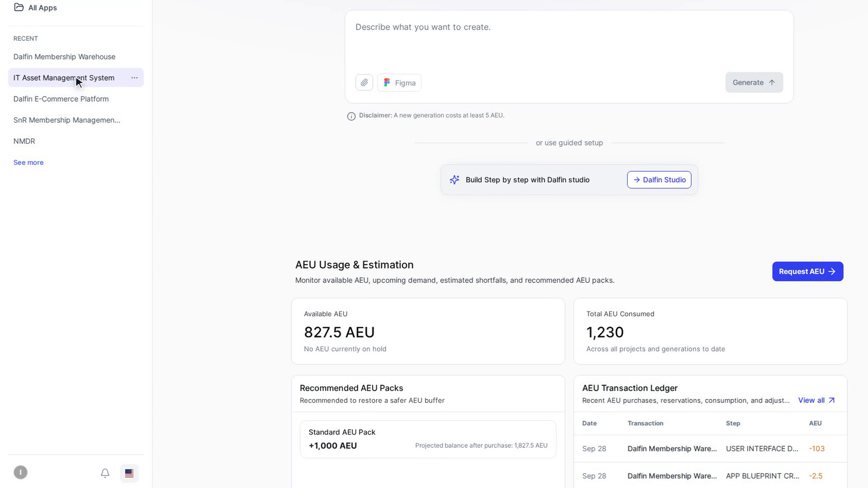
Task: Select the Standard AEU Pack card
Action: pyautogui.click(x=428, y=439)
